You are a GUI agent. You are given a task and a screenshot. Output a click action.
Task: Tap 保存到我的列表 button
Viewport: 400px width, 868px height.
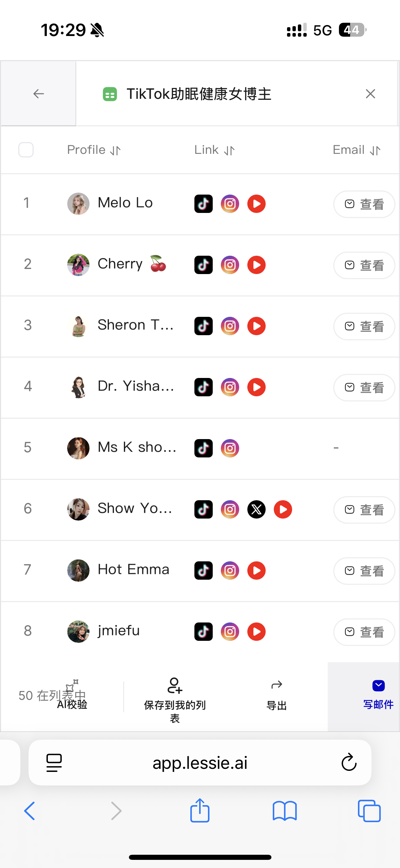[175, 699]
